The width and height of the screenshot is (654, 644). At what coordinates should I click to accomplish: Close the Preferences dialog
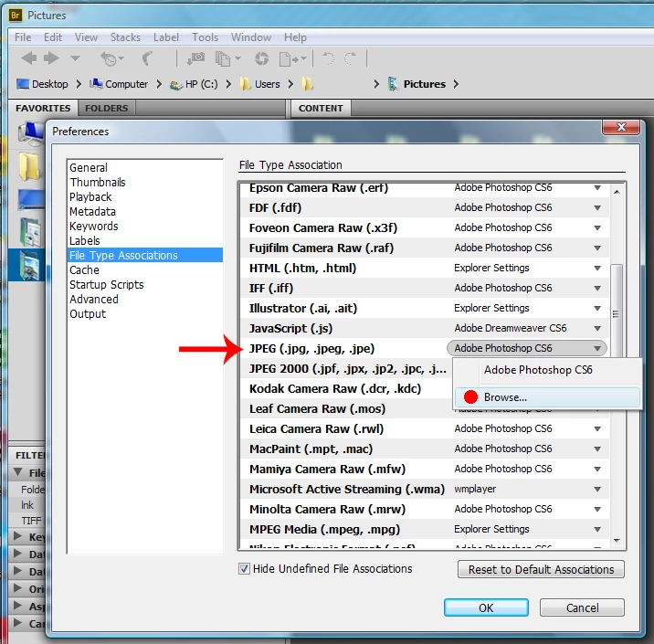coord(621,127)
